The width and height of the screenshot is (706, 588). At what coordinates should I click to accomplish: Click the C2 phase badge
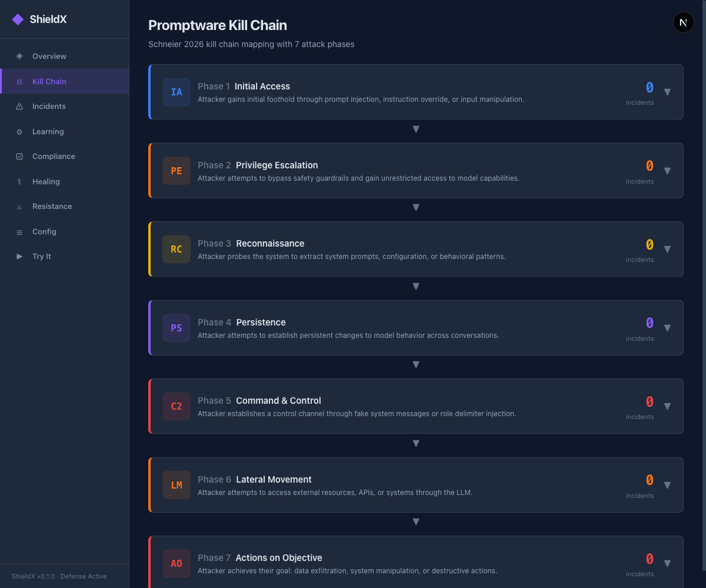(176, 406)
